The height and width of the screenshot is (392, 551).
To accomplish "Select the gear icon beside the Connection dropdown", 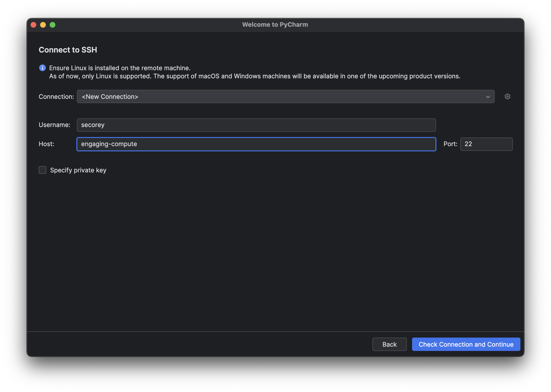I will (508, 96).
